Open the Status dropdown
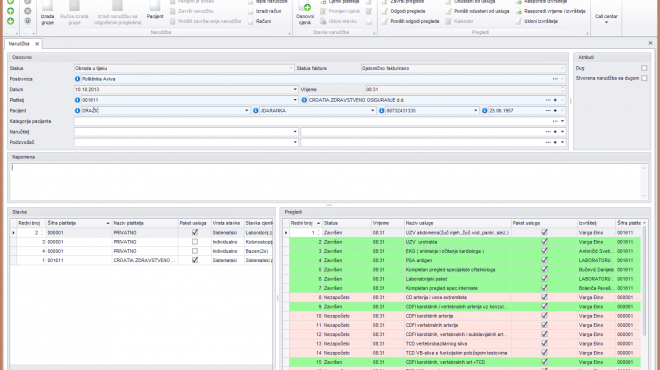Viewport: 660px width, 370px height. tap(291, 68)
